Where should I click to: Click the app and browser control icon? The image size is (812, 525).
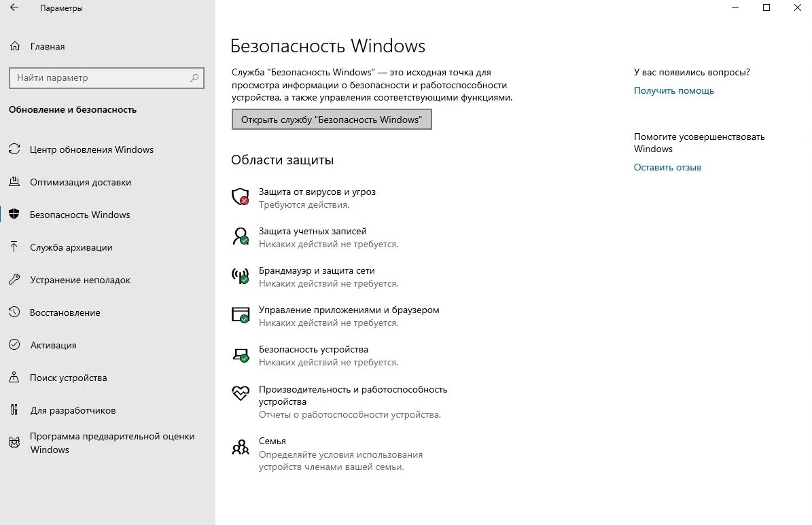(x=241, y=315)
